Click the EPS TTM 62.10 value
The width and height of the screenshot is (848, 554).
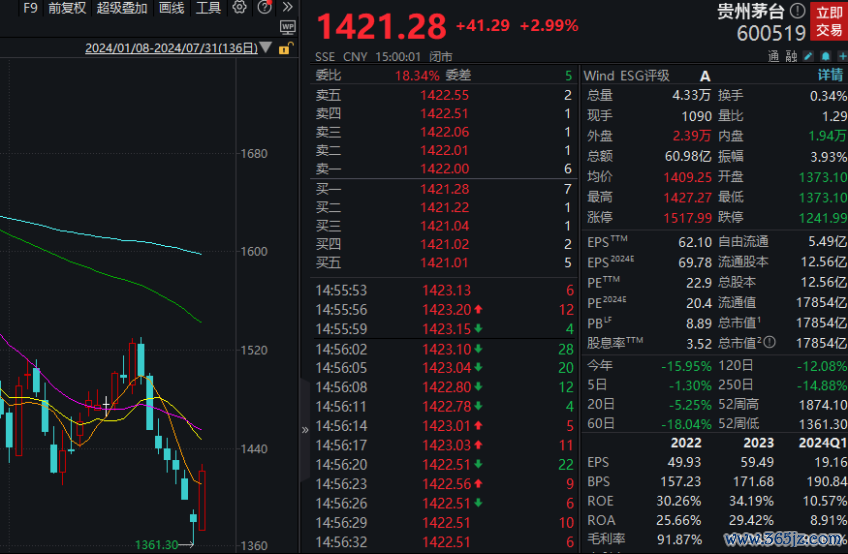[x=695, y=242]
